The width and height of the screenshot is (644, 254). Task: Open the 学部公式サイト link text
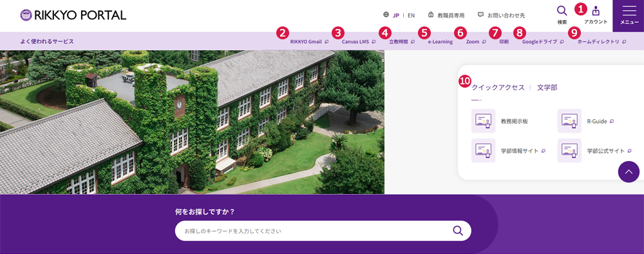coord(606,151)
